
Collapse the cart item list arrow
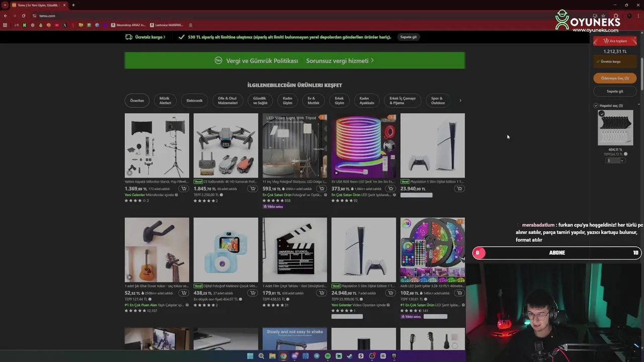(x=639, y=104)
